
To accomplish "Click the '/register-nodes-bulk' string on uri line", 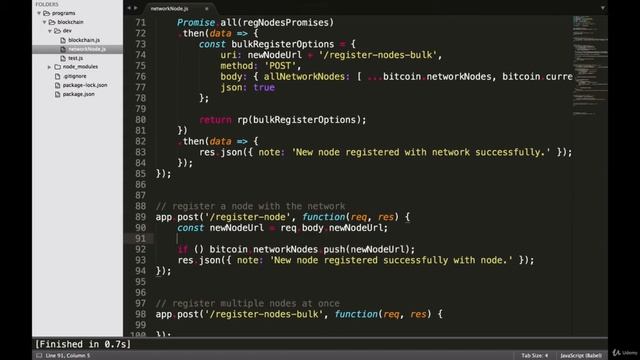I will pyautogui.click(x=378, y=55).
